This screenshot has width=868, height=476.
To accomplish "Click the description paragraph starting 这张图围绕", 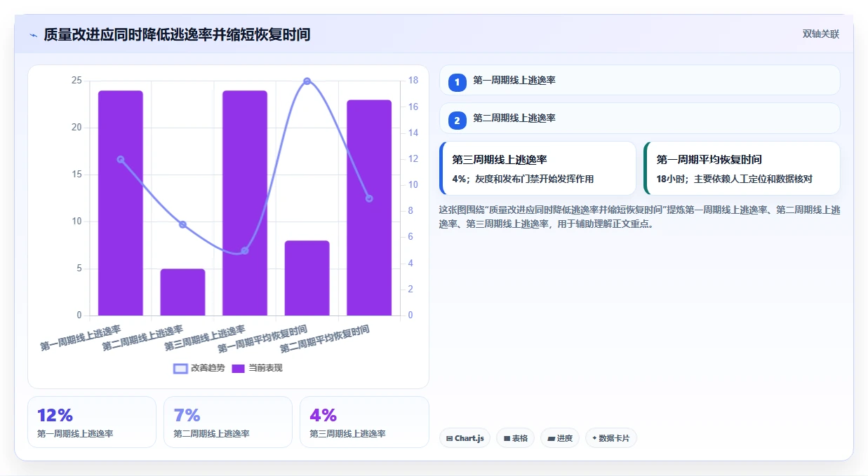I will pos(639,217).
